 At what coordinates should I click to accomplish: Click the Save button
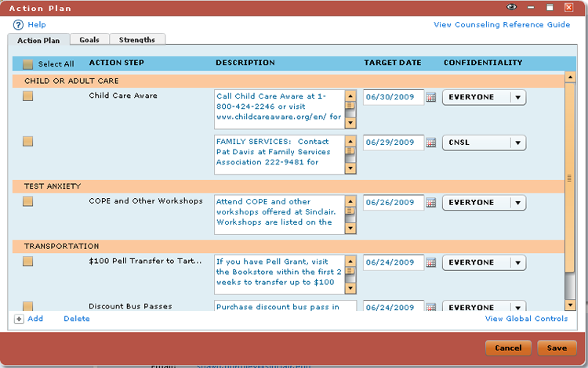pos(557,348)
